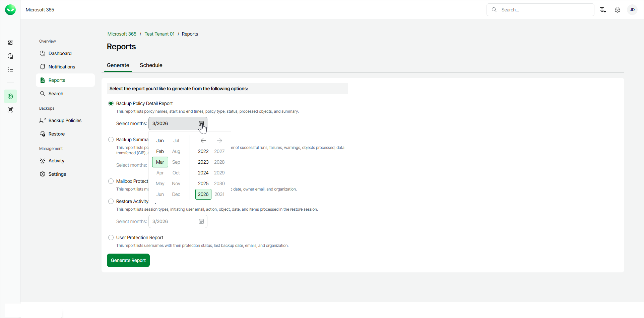Choose the Backup Policy Detail Report radio
Screen dimensions: 644x318
click(111, 103)
